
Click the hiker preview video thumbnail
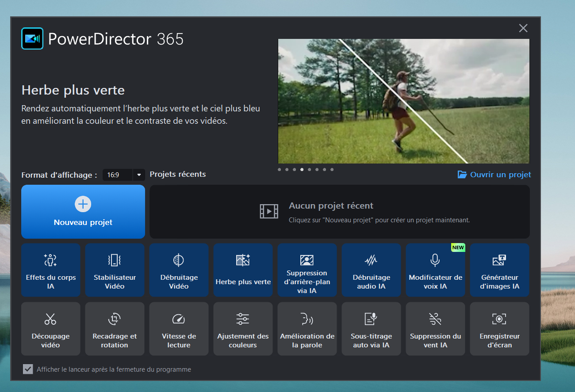[404, 101]
